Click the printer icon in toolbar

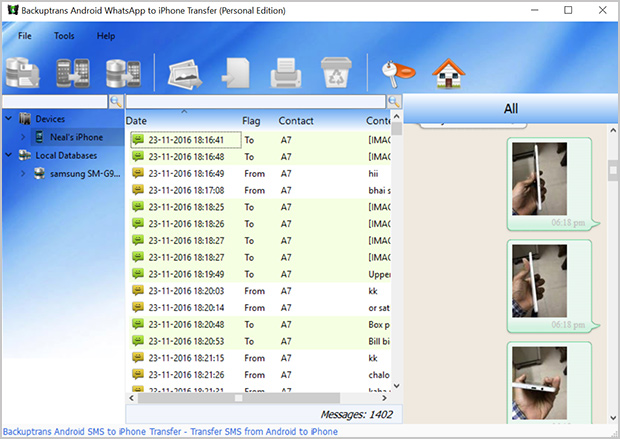click(283, 74)
